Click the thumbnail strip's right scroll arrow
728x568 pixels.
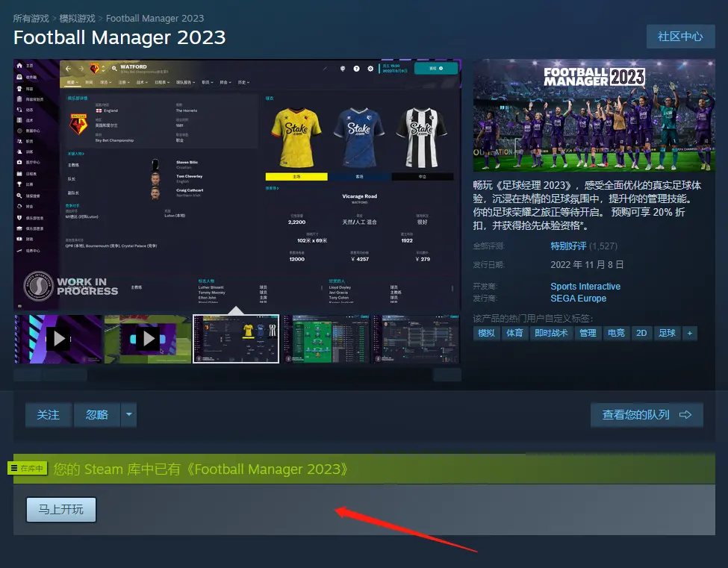click(x=447, y=375)
